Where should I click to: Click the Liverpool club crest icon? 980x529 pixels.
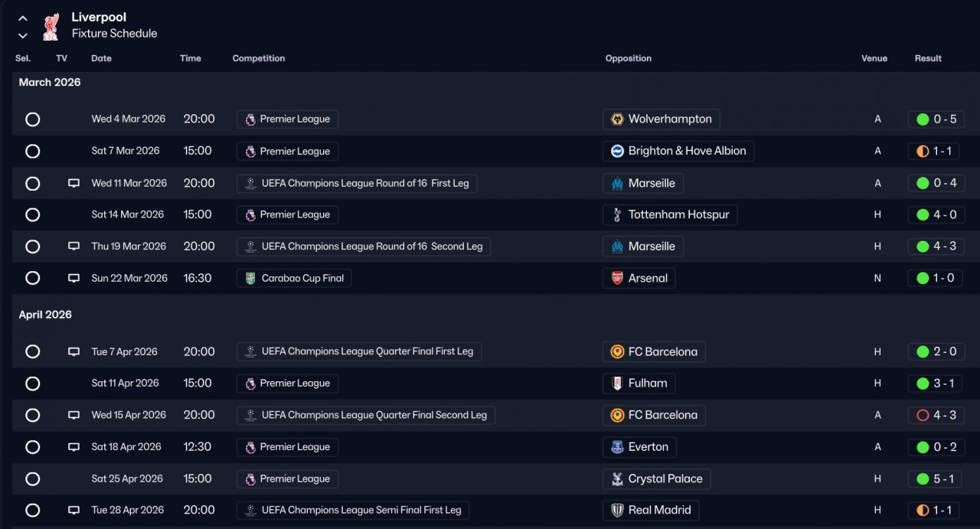point(51,25)
